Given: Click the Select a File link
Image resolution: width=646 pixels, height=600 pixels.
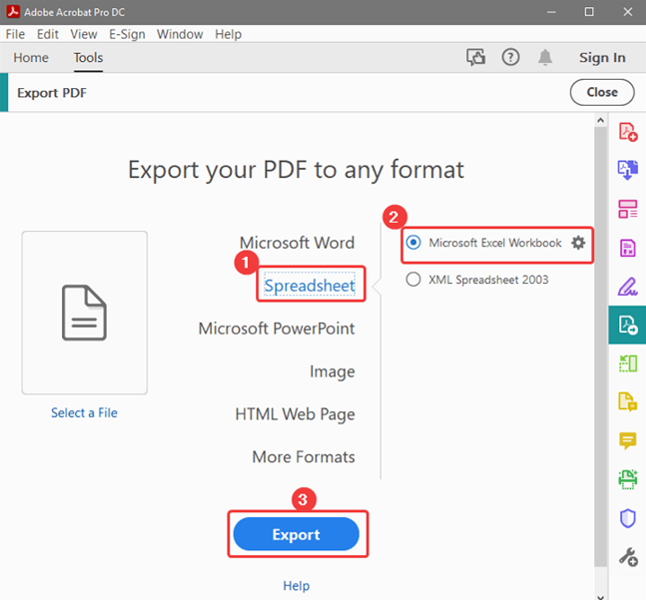Looking at the screenshot, I should coord(84,412).
